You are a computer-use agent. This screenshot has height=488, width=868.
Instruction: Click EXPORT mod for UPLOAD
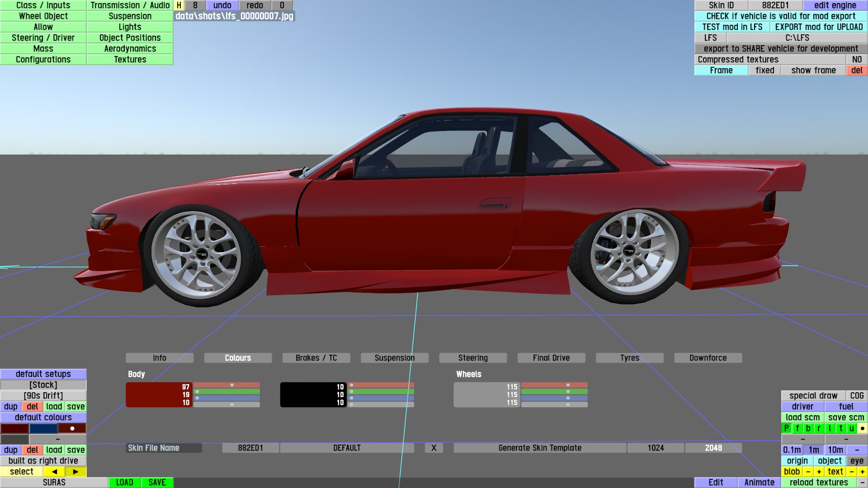tap(818, 27)
